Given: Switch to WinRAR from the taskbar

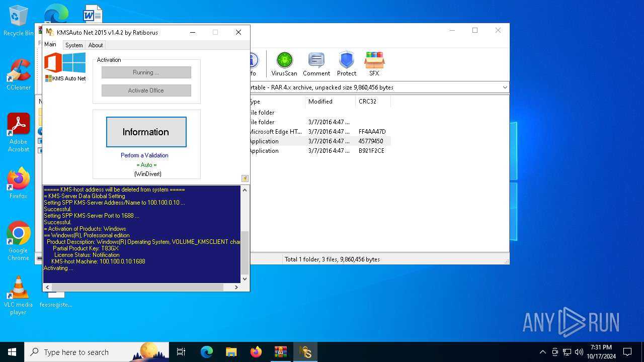Looking at the screenshot, I should [281, 352].
